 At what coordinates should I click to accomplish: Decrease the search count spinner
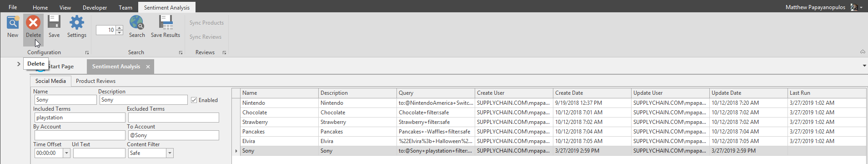[120, 32]
